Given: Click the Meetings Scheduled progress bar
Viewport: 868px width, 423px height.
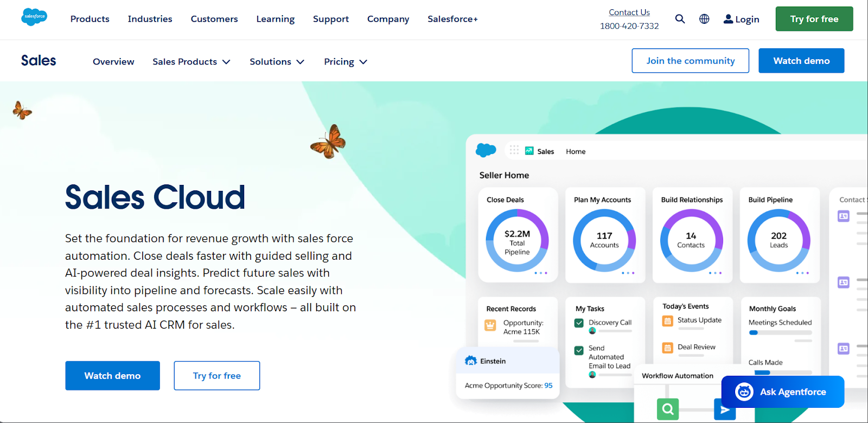Looking at the screenshot, I should click(x=780, y=332).
